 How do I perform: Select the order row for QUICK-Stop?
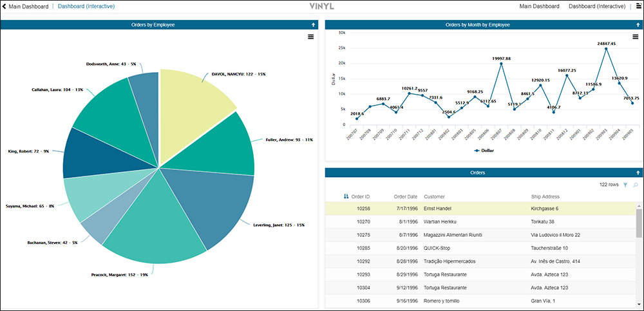click(451, 248)
